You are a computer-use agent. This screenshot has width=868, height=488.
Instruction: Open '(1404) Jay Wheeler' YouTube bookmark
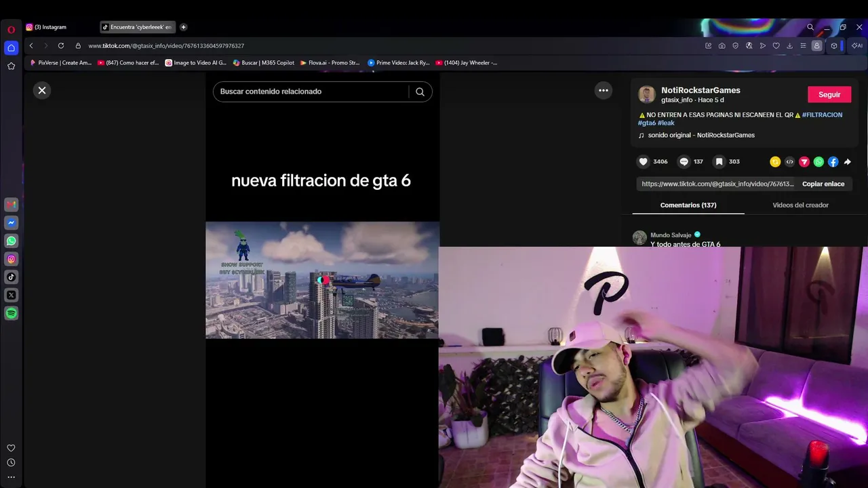coord(467,62)
